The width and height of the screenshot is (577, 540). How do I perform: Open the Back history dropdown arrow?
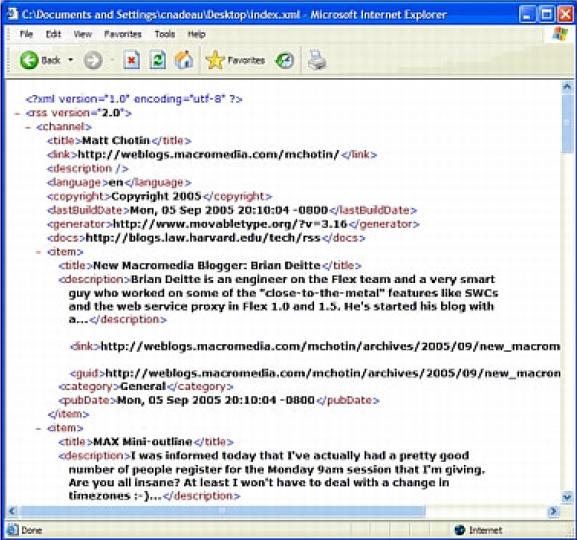point(71,60)
